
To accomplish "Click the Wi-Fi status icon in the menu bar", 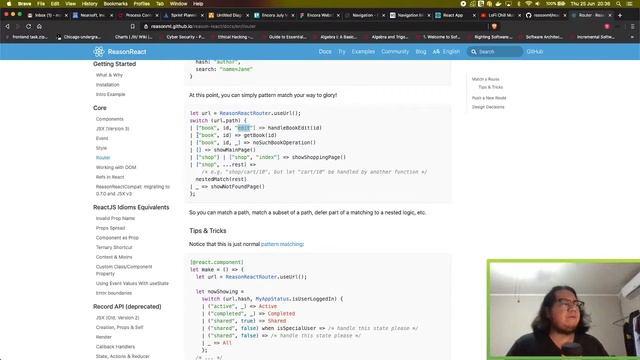I will pyautogui.click(x=529, y=4).
